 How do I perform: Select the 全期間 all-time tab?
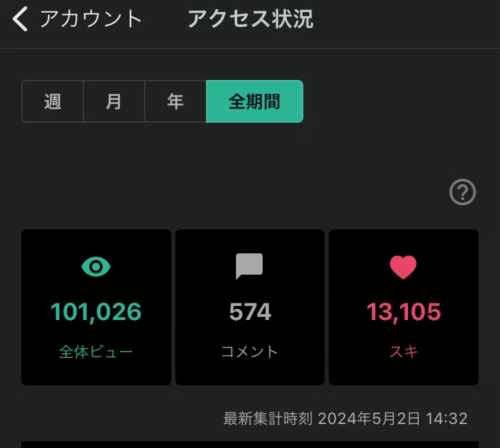[x=255, y=101]
